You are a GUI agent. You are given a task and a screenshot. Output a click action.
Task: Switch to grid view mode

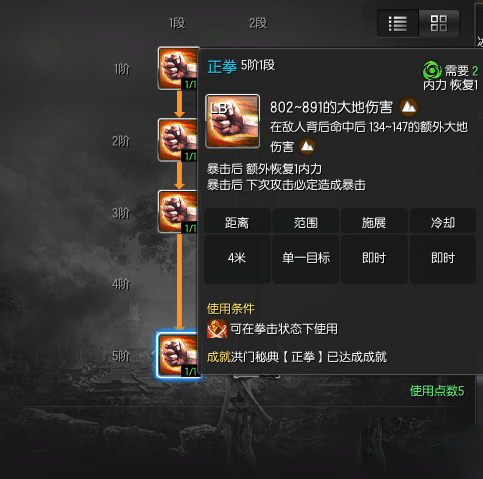click(439, 23)
